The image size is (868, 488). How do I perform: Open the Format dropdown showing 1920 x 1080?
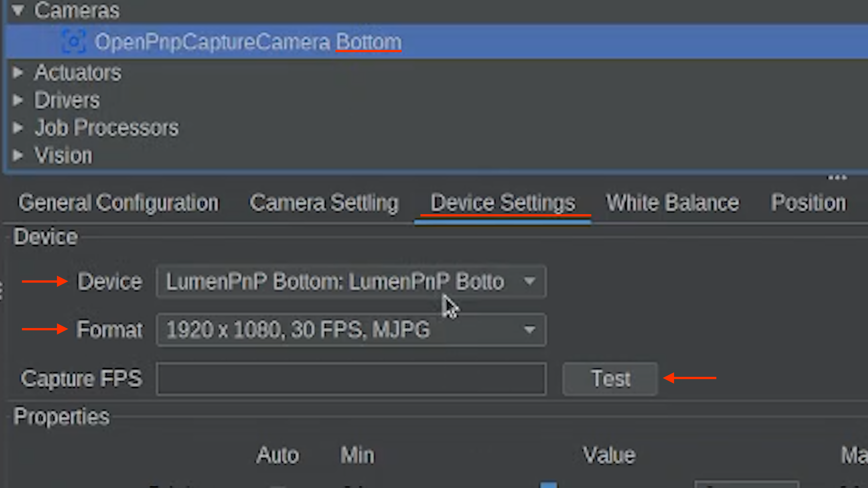coord(351,330)
